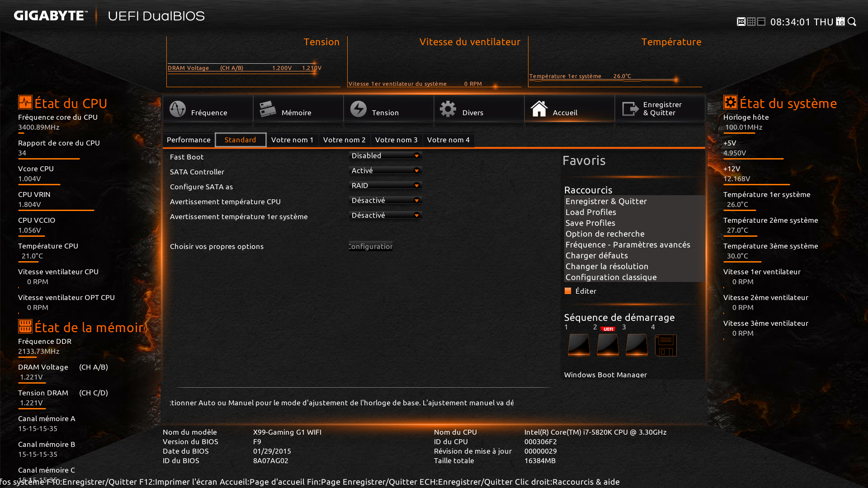Open the Votre nom 1 tab
868x488 pixels.
coord(292,140)
